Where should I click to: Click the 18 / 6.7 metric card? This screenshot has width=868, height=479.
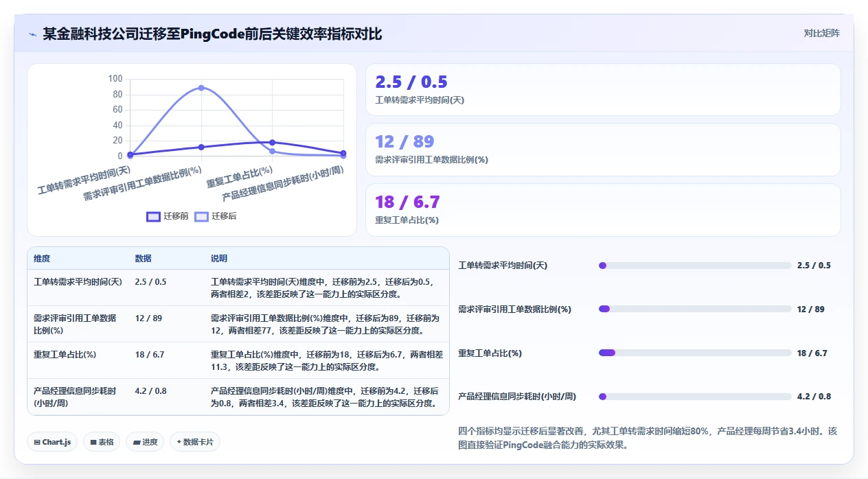(603, 210)
